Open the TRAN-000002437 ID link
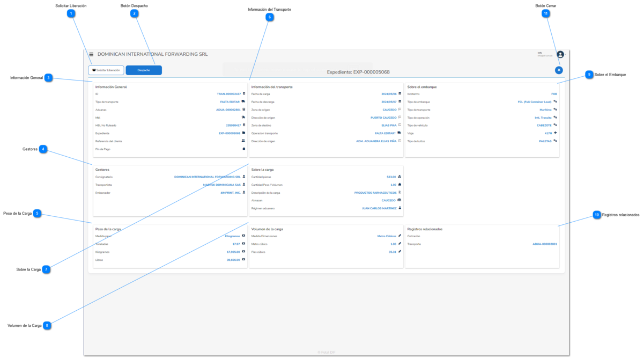This screenshot has width=644, height=358. (x=229, y=94)
